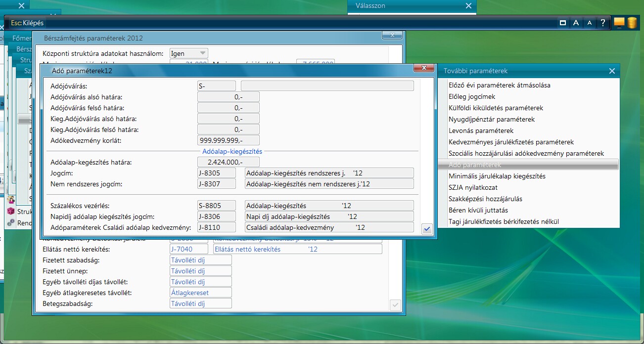This screenshot has width=644, height=344.
Task: Click the small letter A font icon
Action: [589, 23]
